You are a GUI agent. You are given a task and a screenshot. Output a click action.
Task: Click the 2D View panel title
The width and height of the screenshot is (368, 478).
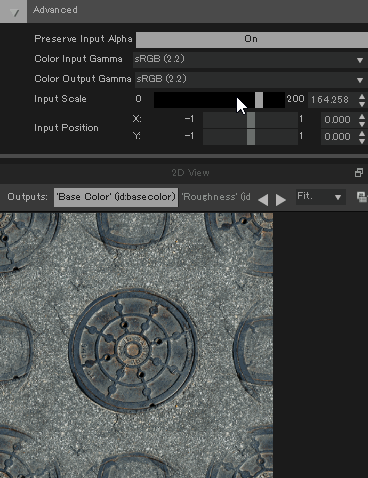tap(191, 173)
